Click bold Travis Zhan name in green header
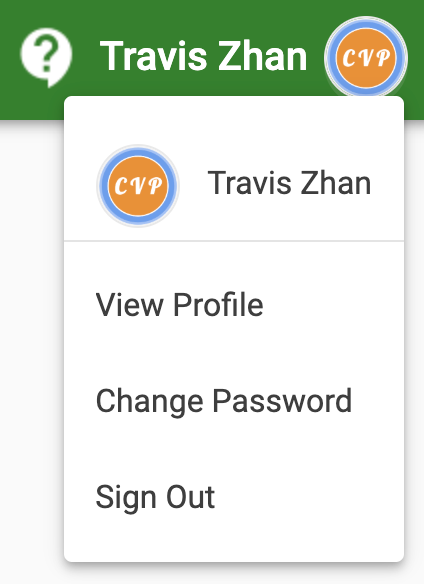The image size is (424, 584). tap(203, 56)
